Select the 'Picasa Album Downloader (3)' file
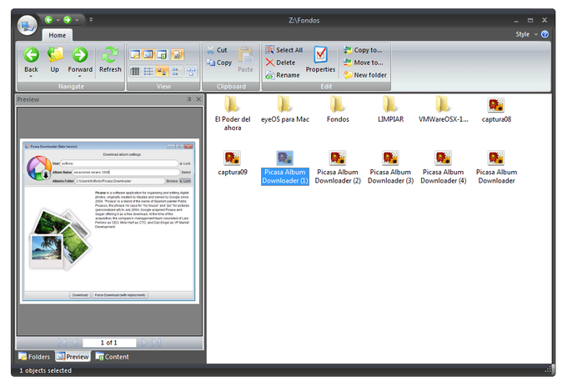The height and width of the screenshot is (392, 567). (x=390, y=168)
